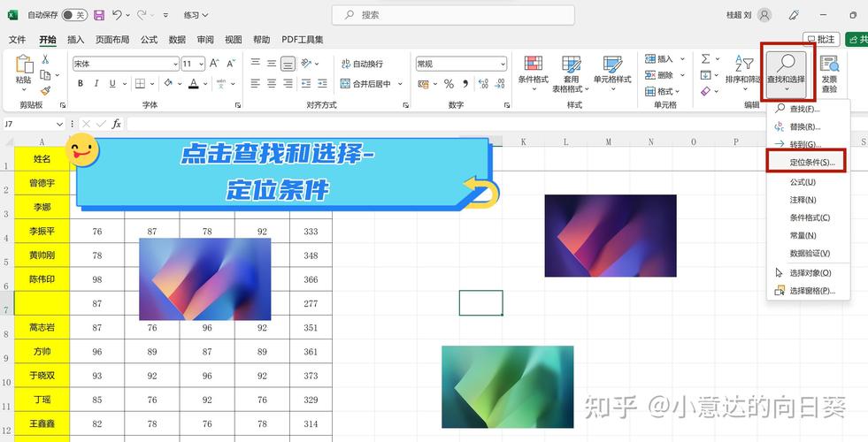The image size is (868, 442).
Task: Toggle 自动换行 wrap text
Action: [362, 64]
